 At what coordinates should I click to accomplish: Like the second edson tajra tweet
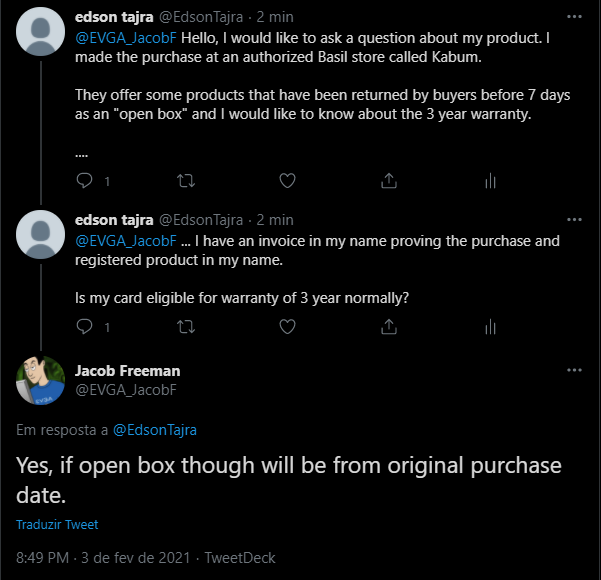point(287,326)
